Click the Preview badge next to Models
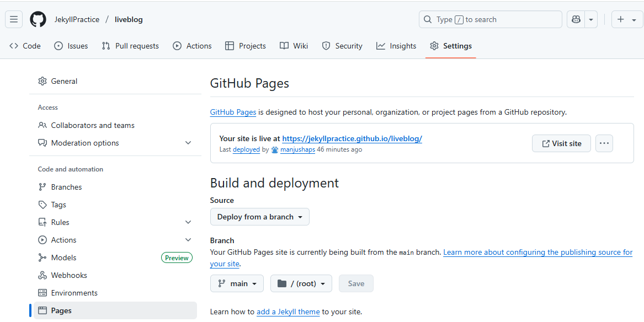644x322 pixels. [177, 257]
